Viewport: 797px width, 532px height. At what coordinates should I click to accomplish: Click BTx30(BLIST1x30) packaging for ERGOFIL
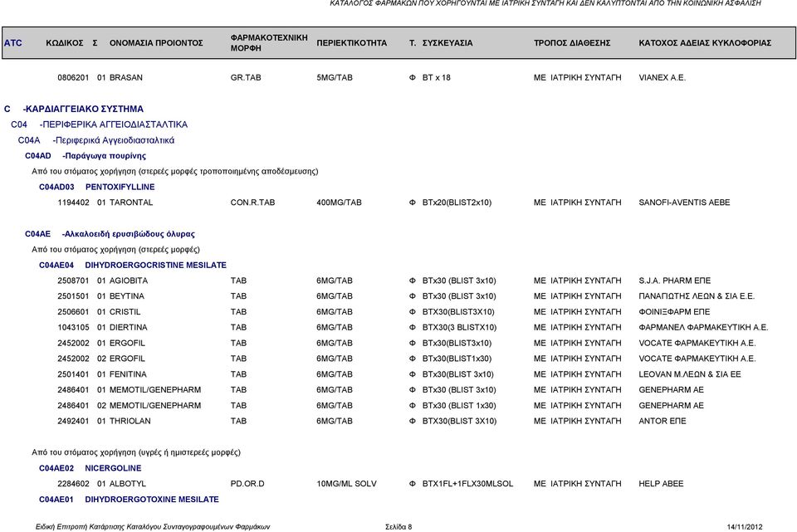pyautogui.click(x=457, y=359)
